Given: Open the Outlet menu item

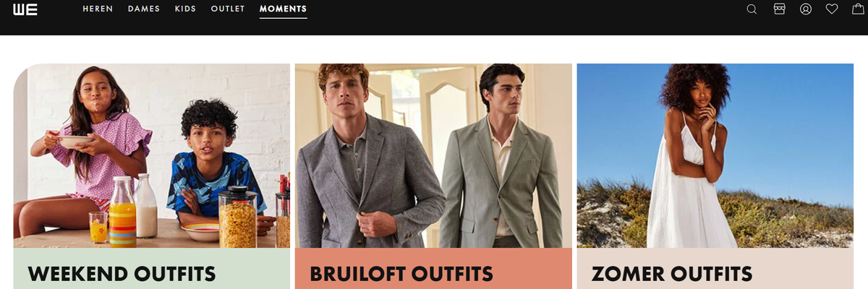Looking at the screenshot, I should pyautogui.click(x=228, y=9).
